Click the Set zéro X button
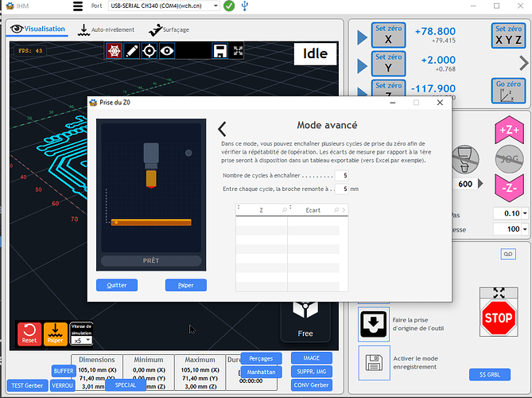532x398 pixels. pos(389,35)
